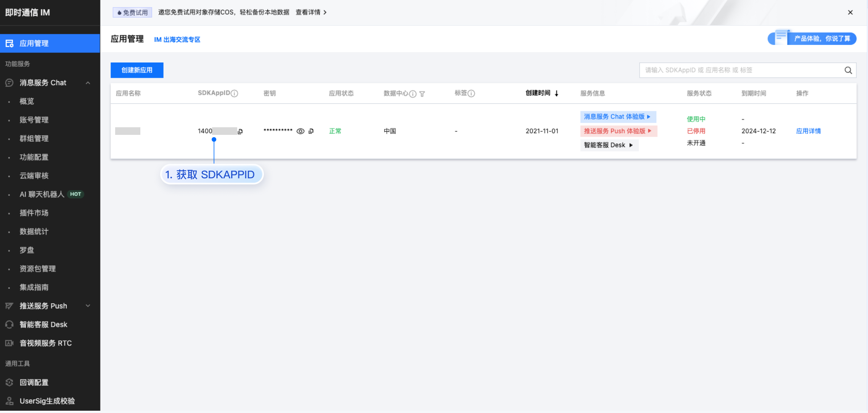
Task: Expand the 消息服务 Chat 体验版 tag
Action: tap(618, 117)
